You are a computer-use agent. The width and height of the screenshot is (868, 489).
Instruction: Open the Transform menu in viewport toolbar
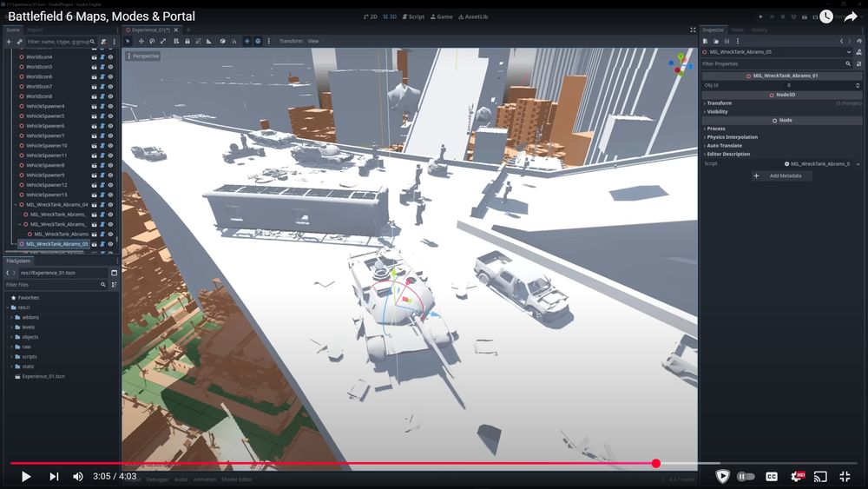click(291, 41)
